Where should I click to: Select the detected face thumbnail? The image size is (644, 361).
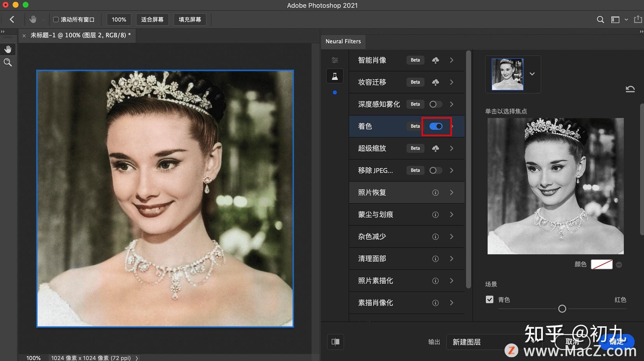508,74
